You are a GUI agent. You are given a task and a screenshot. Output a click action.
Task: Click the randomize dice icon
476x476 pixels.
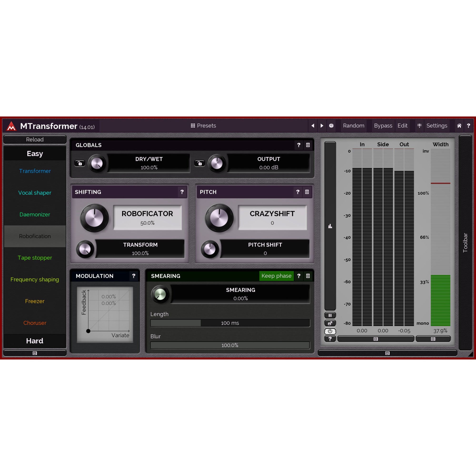click(331, 126)
